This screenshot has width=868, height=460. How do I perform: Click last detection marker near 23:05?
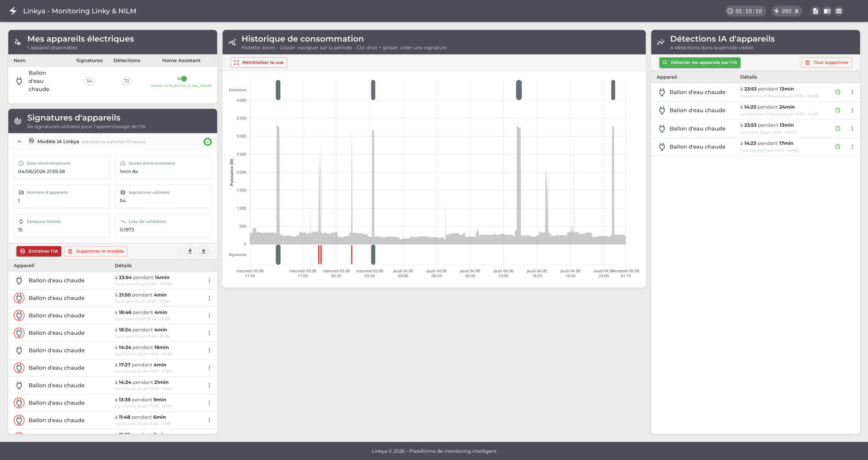(x=613, y=90)
